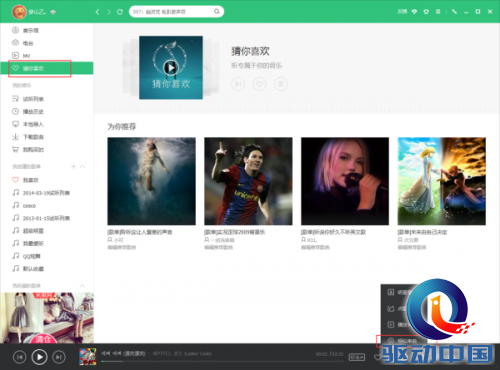This screenshot has width=500, height=370.
Task: Add a new playlist with plus icon
Action: 74,166
